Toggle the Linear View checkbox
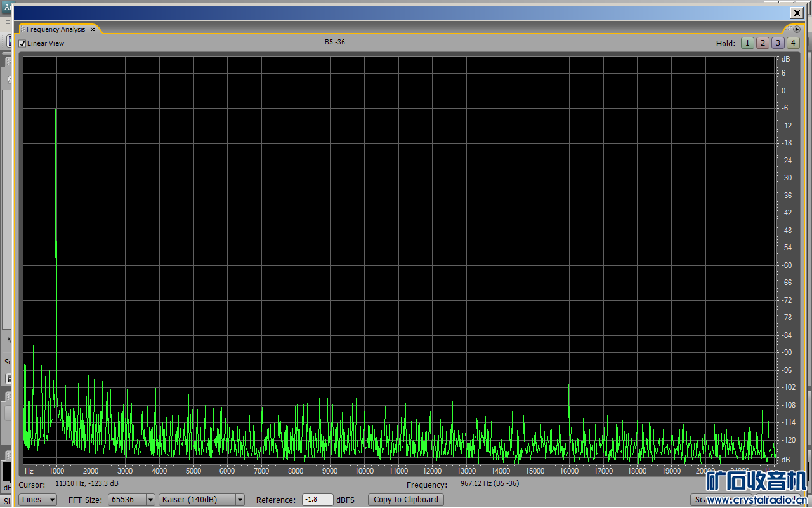The width and height of the screenshot is (812, 508). point(22,43)
